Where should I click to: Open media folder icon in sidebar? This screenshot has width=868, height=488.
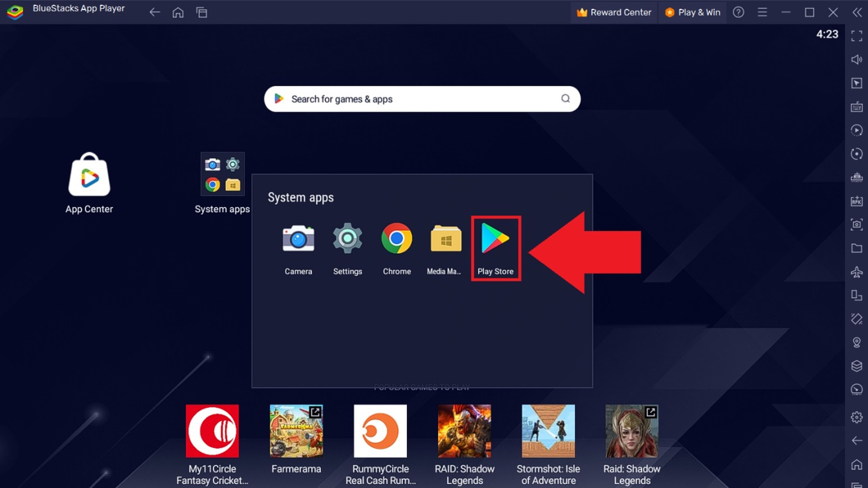[856, 248]
